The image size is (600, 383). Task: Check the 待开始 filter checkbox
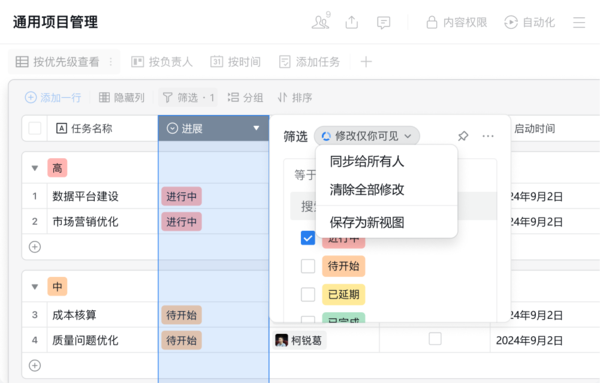(x=308, y=266)
